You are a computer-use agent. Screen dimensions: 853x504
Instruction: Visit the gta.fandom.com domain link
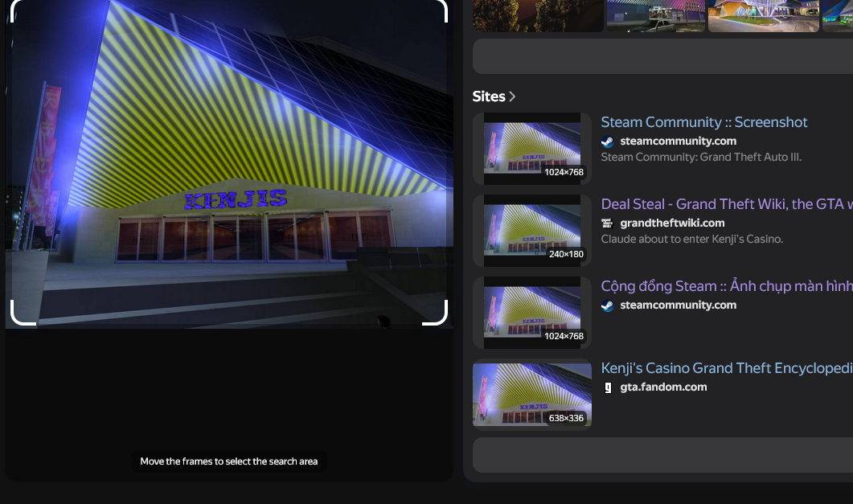pos(663,387)
